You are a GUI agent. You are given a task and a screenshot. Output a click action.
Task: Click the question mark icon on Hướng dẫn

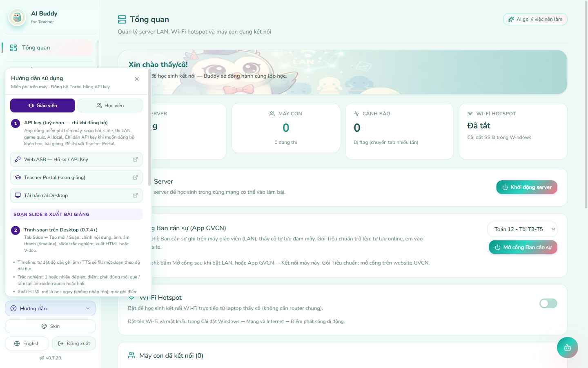click(13, 309)
